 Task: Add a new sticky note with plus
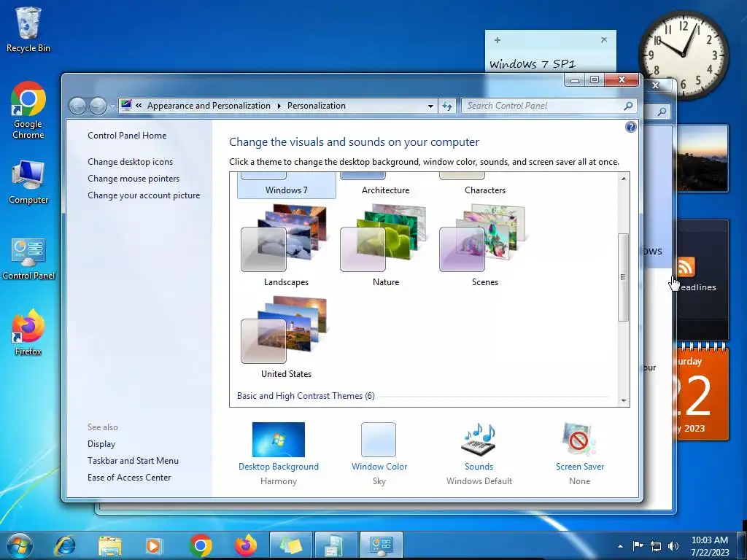click(x=498, y=40)
